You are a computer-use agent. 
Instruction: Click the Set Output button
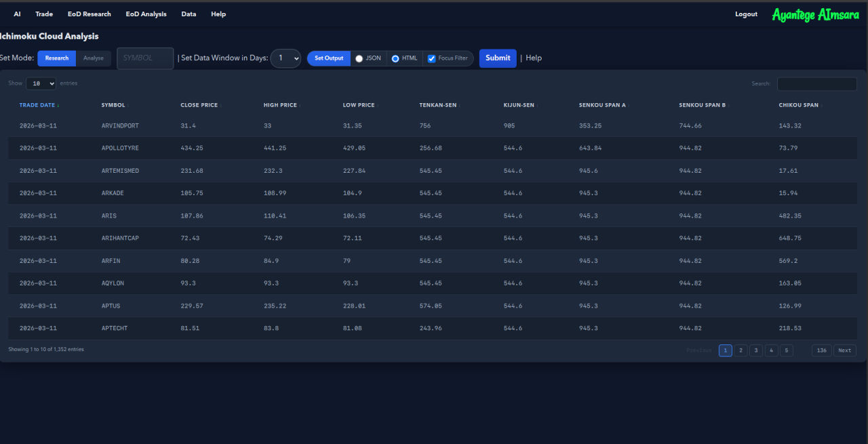pyautogui.click(x=328, y=58)
